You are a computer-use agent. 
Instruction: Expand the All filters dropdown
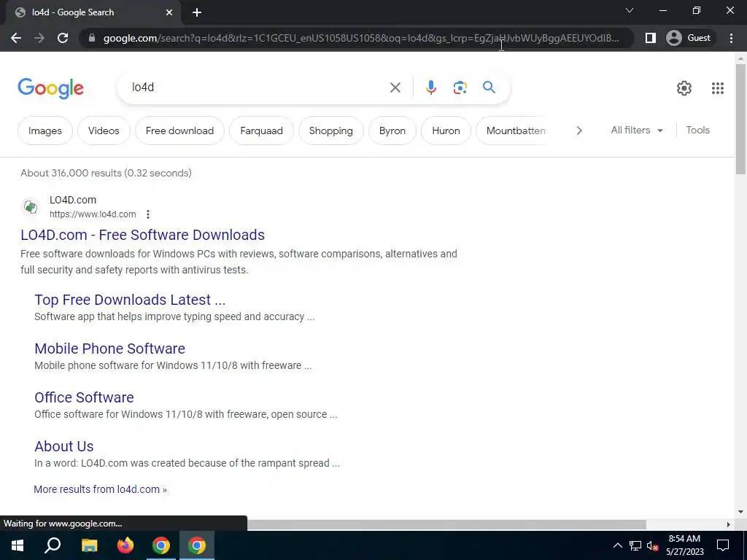pos(637,130)
